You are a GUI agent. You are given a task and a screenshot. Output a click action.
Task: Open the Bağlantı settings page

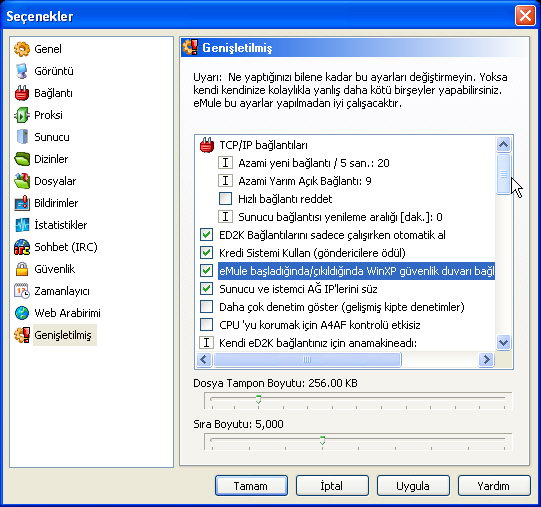click(53, 93)
